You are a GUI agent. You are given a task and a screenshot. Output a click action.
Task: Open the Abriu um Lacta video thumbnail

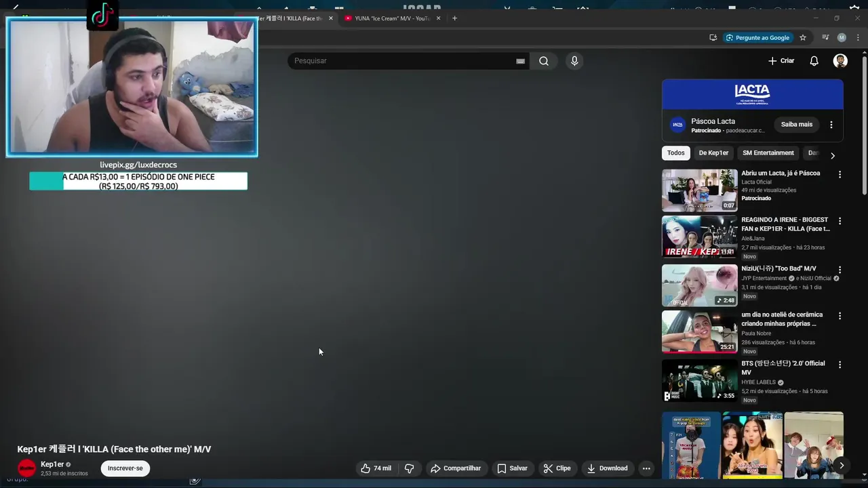[x=699, y=190]
